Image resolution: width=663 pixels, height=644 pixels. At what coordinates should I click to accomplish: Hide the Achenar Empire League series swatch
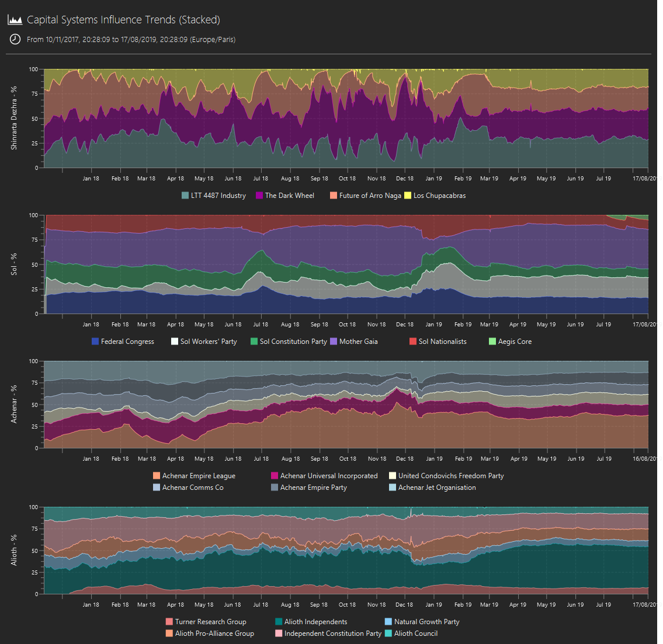point(157,476)
